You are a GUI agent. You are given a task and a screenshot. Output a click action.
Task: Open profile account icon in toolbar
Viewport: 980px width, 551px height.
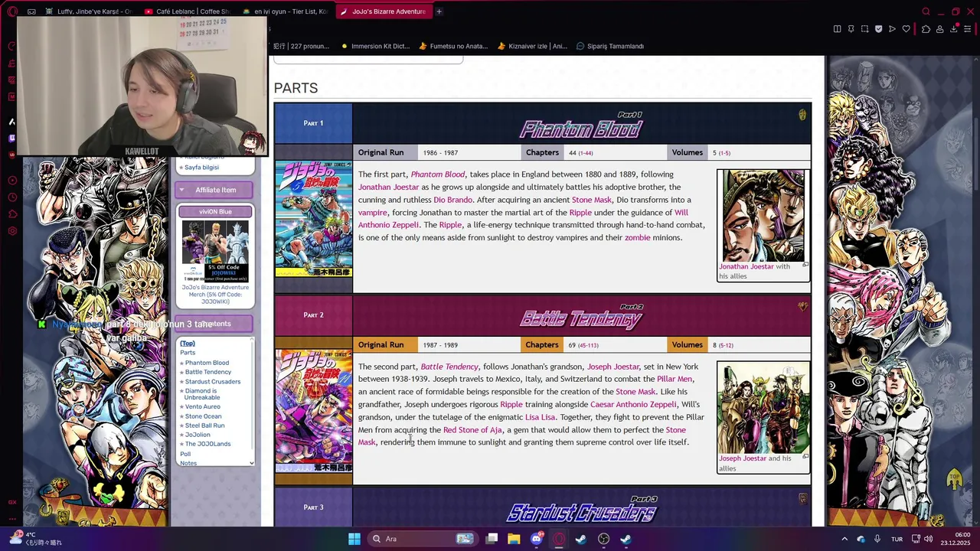[x=939, y=29]
